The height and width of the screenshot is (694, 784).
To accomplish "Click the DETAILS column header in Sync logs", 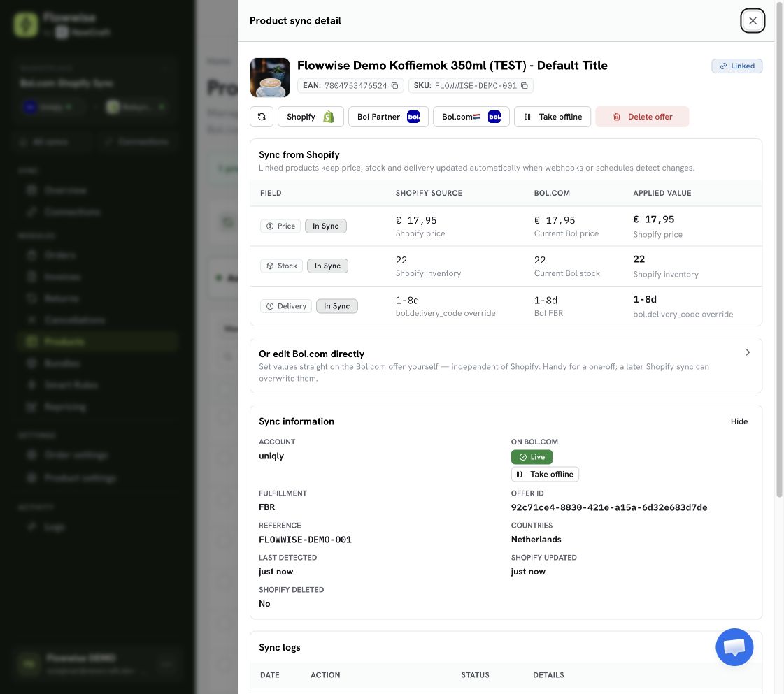I will [548, 675].
